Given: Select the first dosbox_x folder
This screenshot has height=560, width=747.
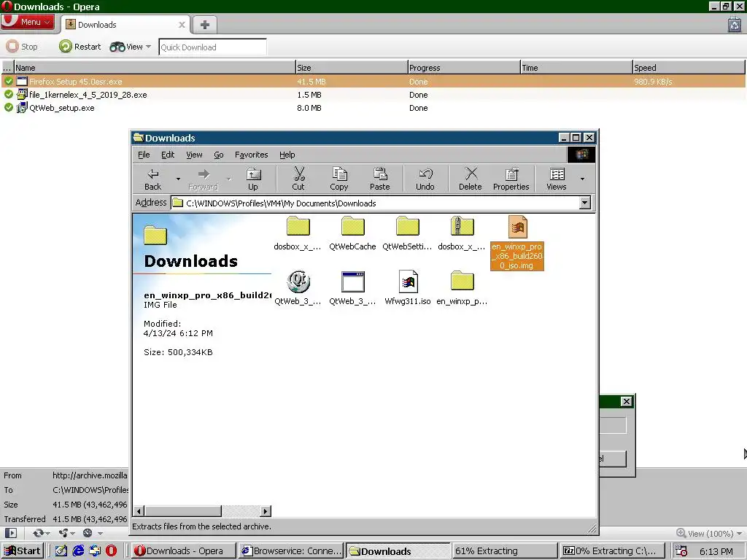Looking at the screenshot, I should [298, 233].
